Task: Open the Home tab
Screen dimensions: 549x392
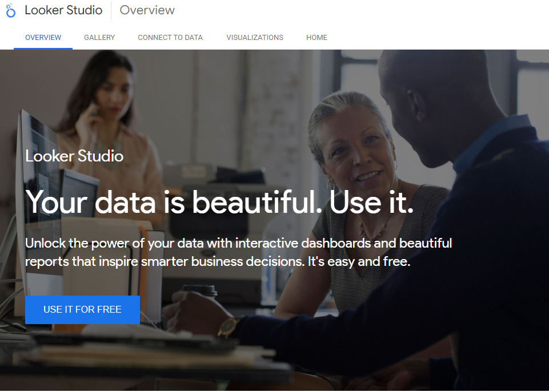Action: click(x=316, y=38)
